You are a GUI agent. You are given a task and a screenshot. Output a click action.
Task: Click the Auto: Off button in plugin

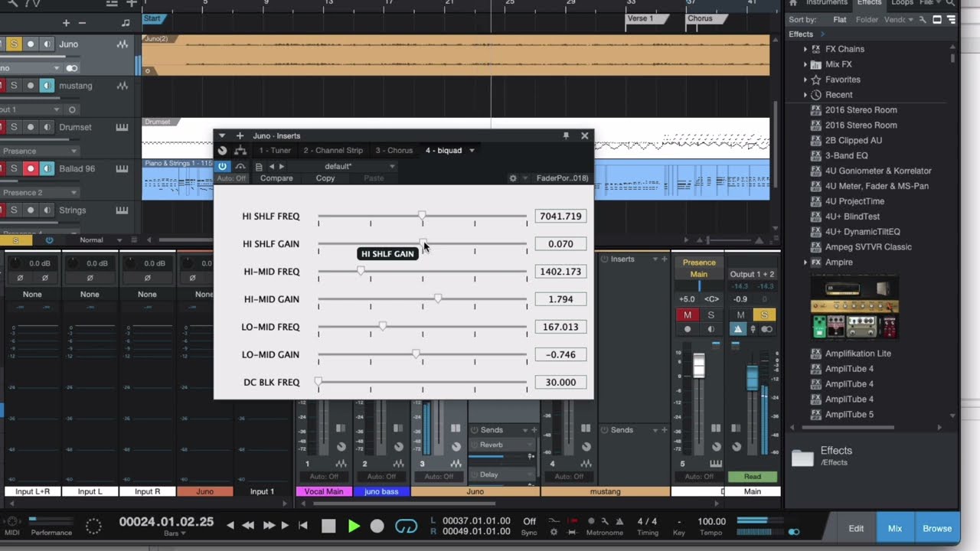(x=231, y=178)
